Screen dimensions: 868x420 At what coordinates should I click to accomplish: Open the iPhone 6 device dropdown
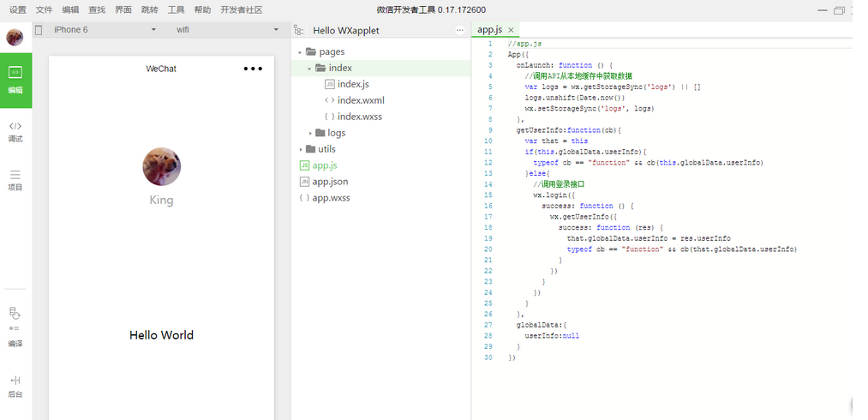tap(105, 30)
